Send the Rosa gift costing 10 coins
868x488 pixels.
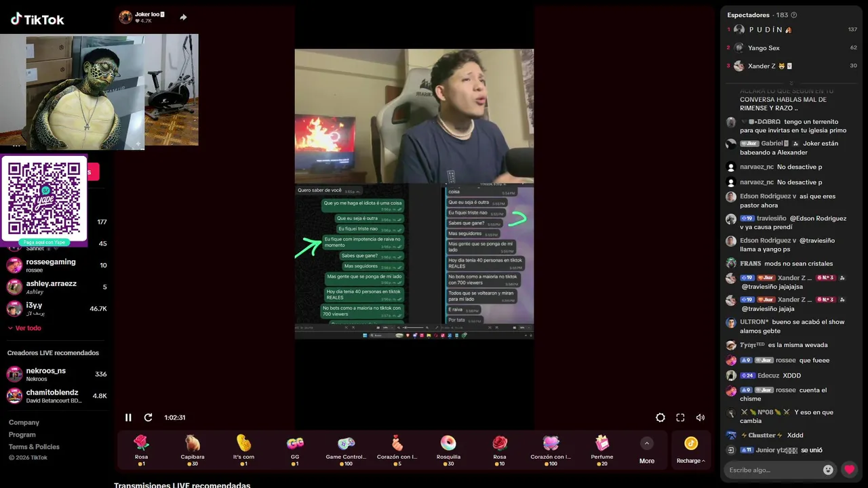pos(500,451)
